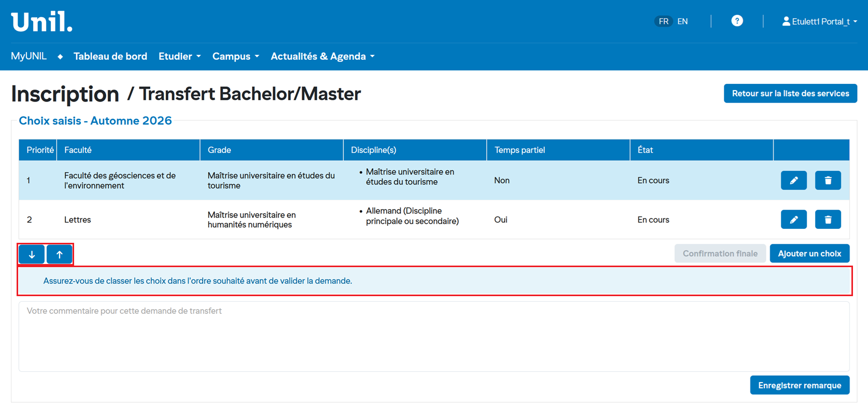The width and height of the screenshot is (868, 409).
Task: Switch language to EN
Action: pyautogui.click(x=682, y=21)
